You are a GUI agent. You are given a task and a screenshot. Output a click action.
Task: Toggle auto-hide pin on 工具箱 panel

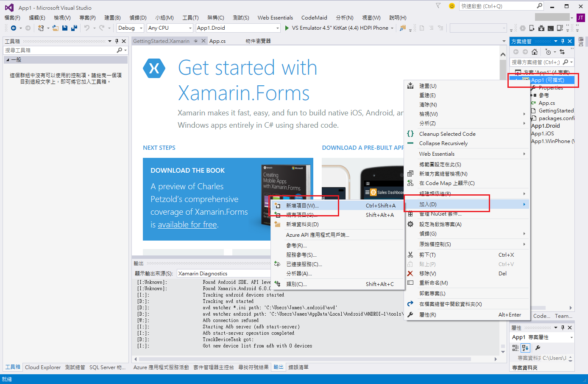117,41
